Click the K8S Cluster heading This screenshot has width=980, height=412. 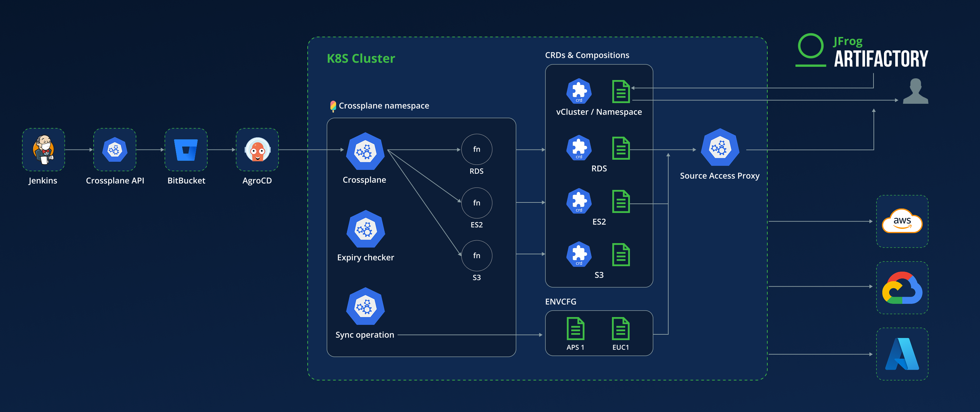click(x=361, y=59)
